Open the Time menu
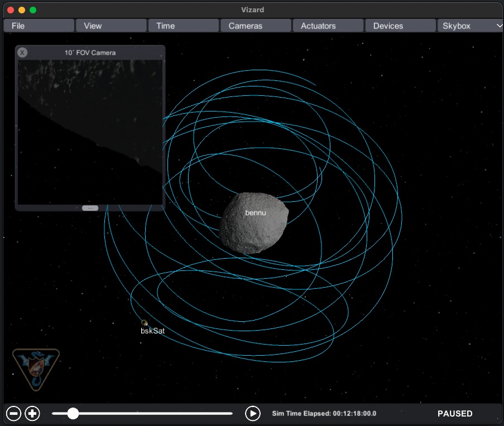The width and height of the screenshot is (504, 426). (183, 26)
